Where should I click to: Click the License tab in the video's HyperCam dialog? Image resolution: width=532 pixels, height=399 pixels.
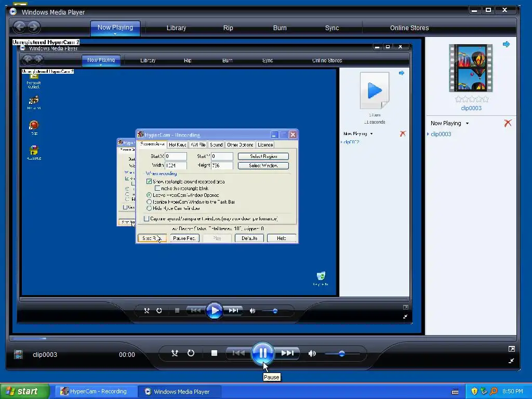(265, 144)
